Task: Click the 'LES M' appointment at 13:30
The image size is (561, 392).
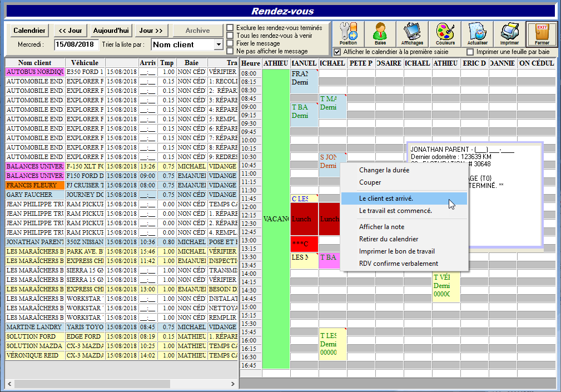Action: tap(304, 260)
